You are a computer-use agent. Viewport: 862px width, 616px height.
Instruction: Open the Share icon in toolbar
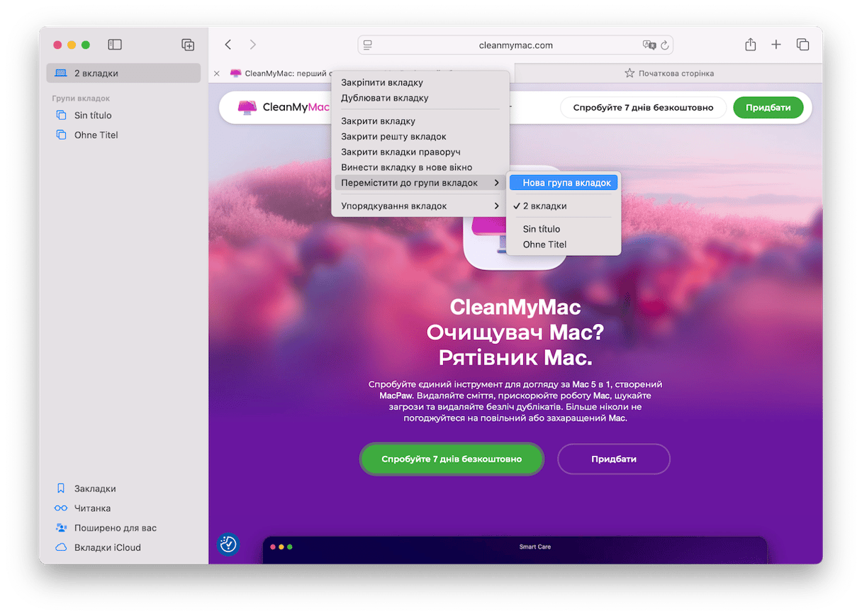[751, 45]
